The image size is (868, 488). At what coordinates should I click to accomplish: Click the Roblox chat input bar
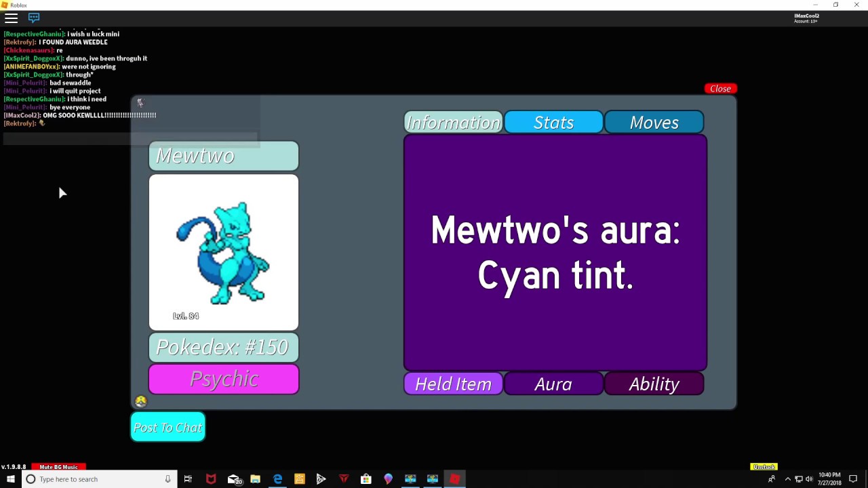(130, 139)
